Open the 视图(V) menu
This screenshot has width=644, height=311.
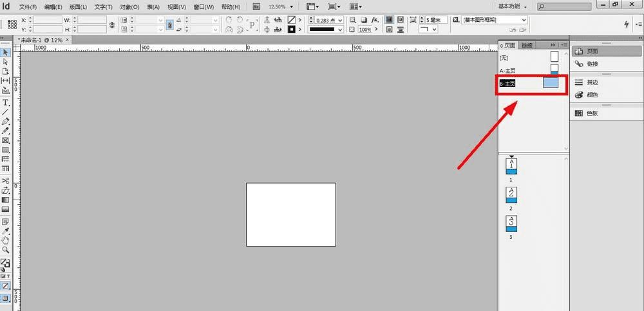(176, 7)
